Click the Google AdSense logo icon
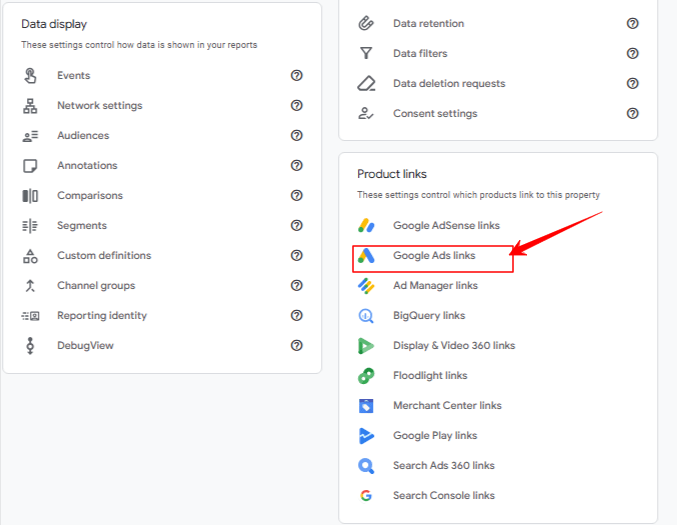The image size is (677, 525). coord(366,225)
